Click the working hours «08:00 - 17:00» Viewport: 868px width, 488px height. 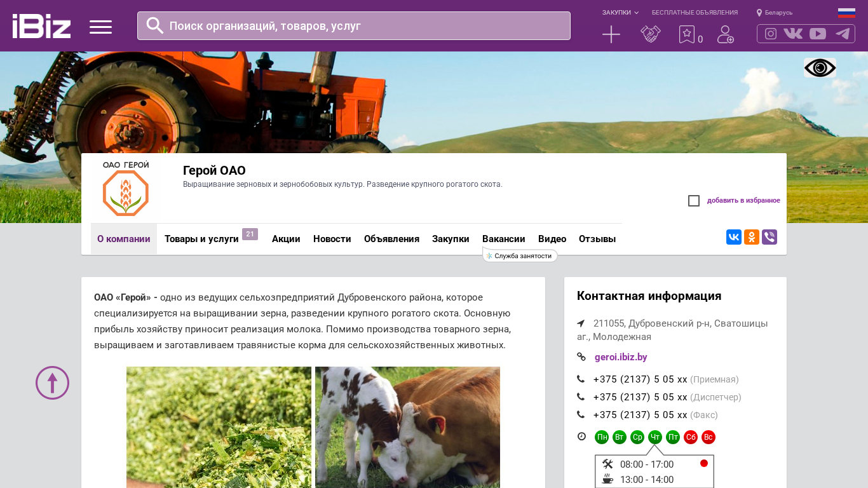(x=647, y=464)
